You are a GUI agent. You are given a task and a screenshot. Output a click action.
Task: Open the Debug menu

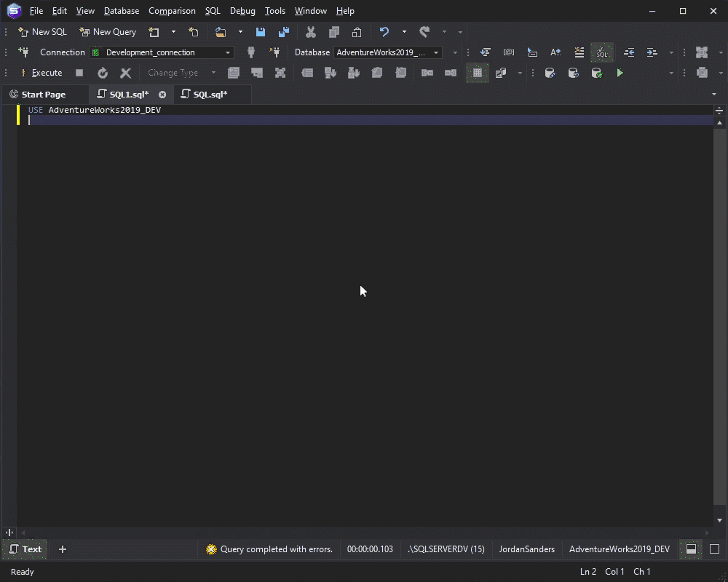pyautogui.click(x=242, y=11)
